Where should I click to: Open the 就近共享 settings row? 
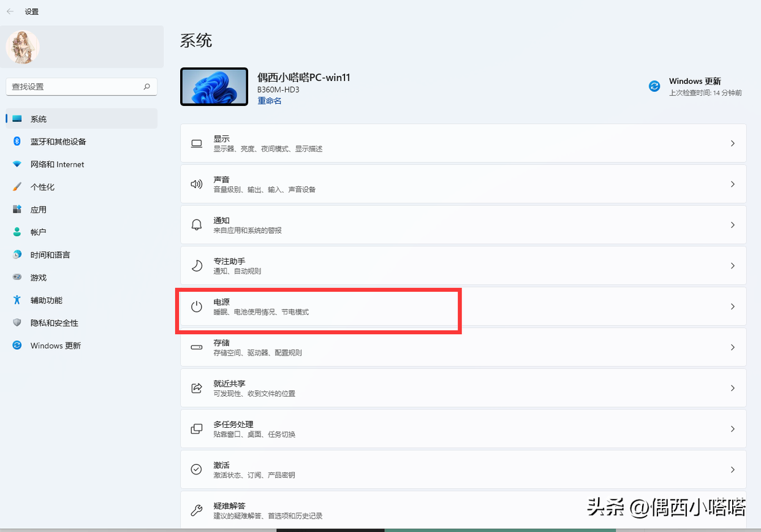tap(463, 388)
